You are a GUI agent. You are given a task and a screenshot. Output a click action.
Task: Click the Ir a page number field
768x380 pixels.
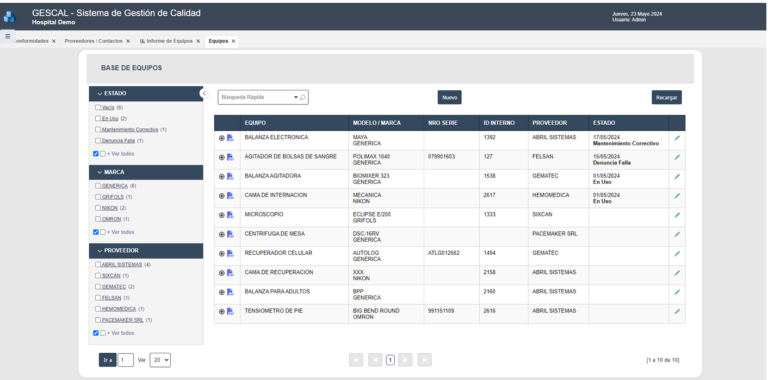125,360
